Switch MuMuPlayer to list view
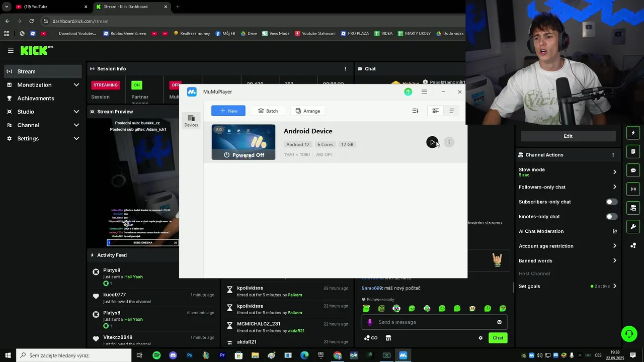This screenshot has height=362, width=644. tap(451, 111)
